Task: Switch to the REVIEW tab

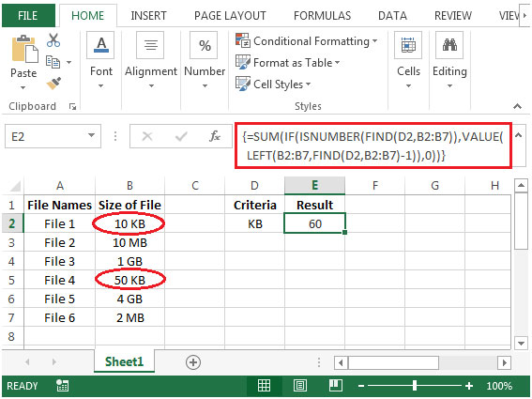Action: tap(453, 16)
